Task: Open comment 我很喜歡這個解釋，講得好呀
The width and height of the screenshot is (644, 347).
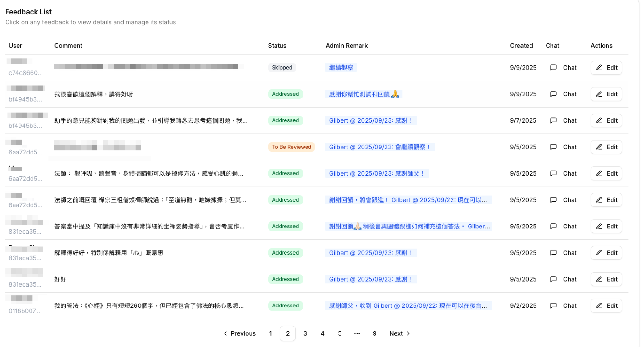Action: (94, 94)
